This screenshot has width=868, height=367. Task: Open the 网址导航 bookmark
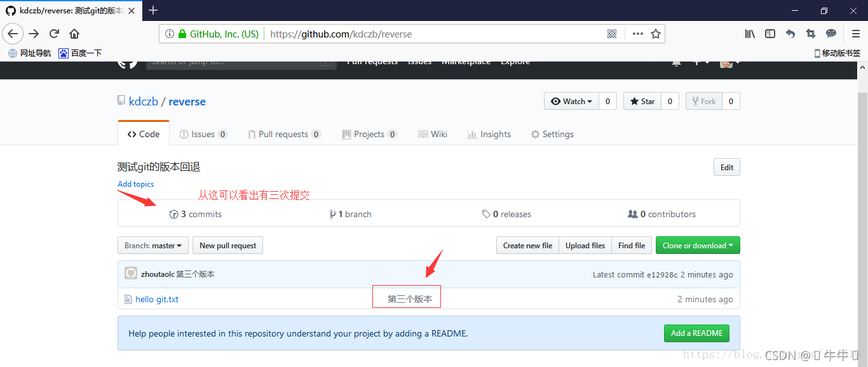[29, 53]
